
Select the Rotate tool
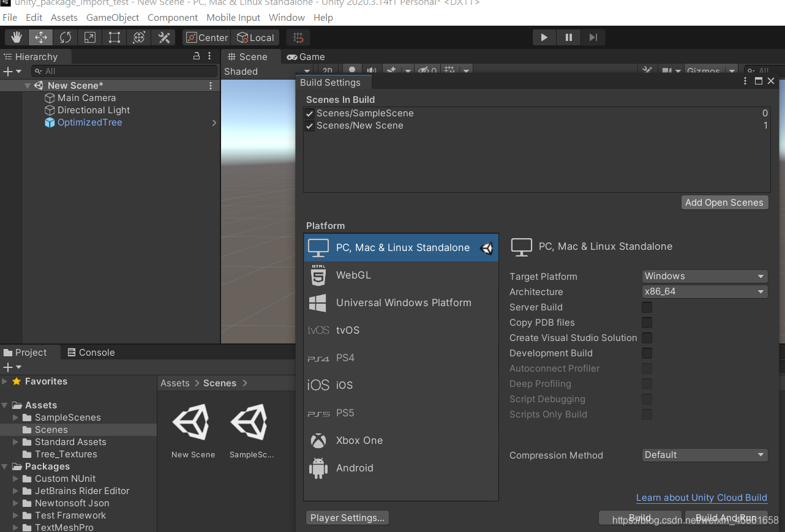point(66,37)
